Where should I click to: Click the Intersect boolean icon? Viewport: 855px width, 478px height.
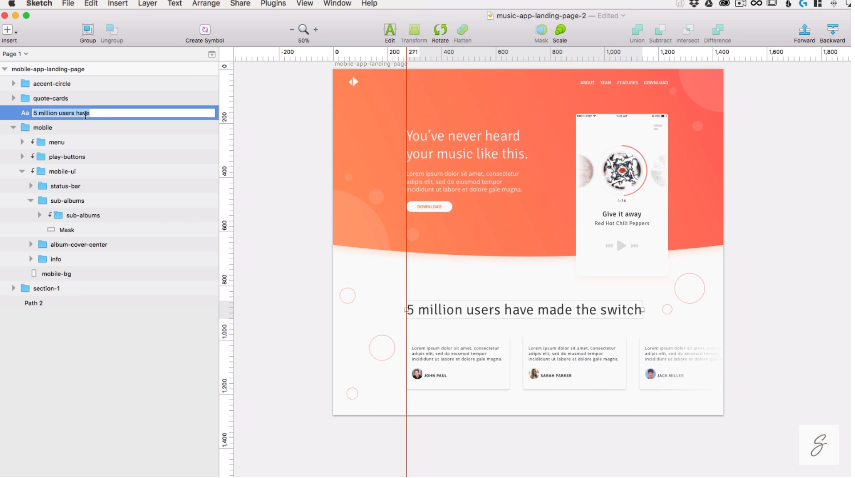coord(688,29)
